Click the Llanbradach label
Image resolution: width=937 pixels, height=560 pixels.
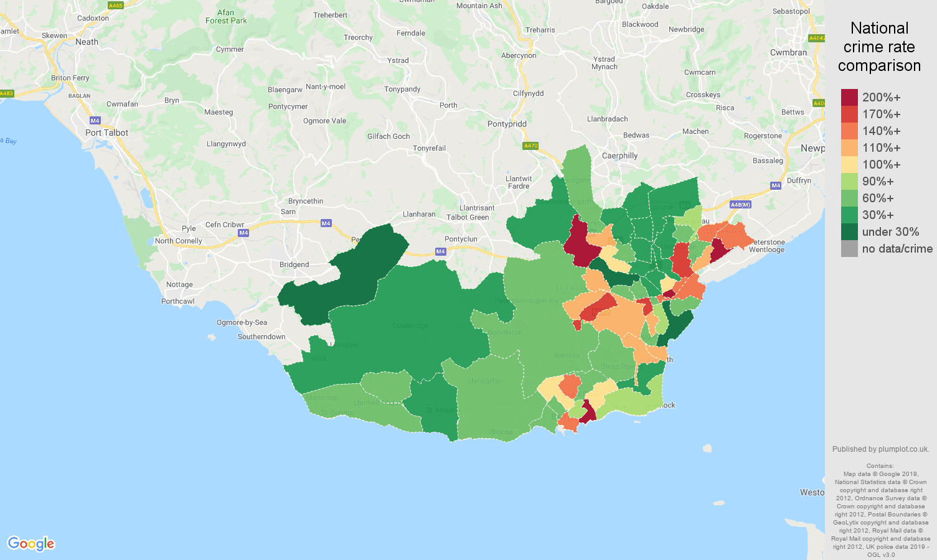(607, 119)
